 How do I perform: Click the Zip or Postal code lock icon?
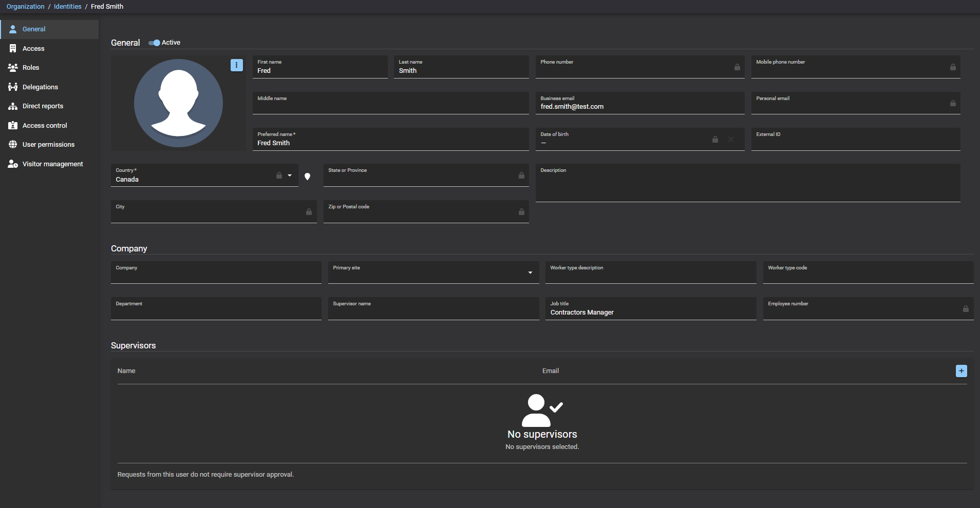521,212
